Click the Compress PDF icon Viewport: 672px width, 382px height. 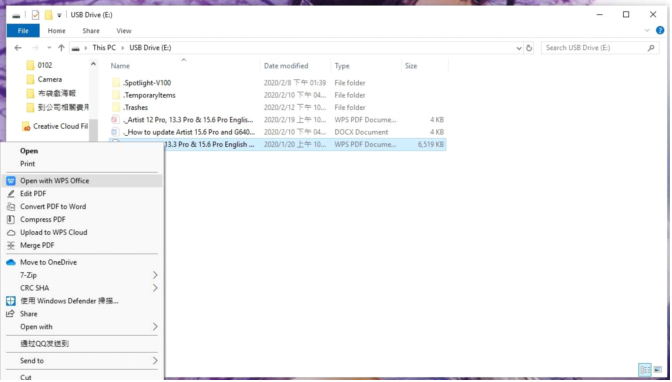click(11, 220)
